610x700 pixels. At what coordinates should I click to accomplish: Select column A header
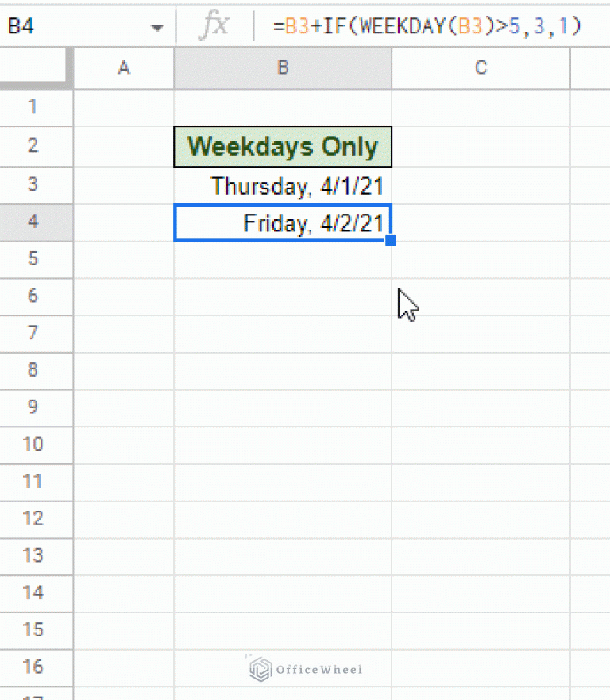(x=123, y=68)
